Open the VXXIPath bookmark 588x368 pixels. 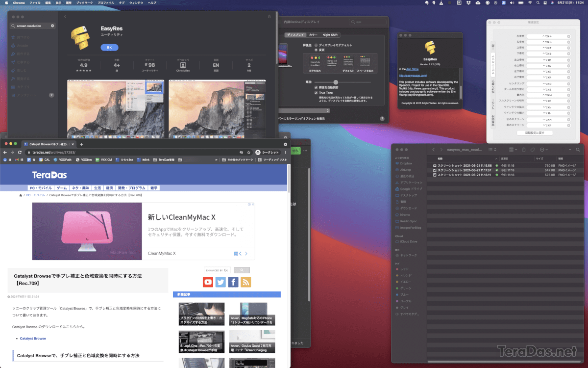pyautogui.click(x=63, y=160)
